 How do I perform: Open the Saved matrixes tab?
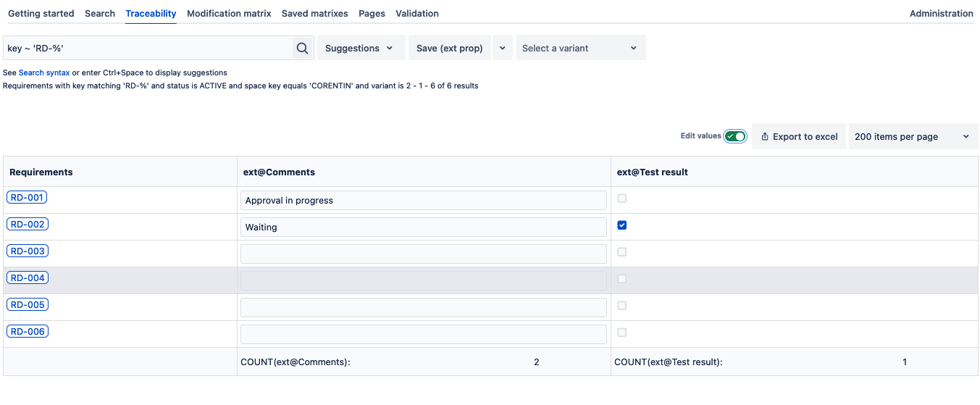click(314, 14)
